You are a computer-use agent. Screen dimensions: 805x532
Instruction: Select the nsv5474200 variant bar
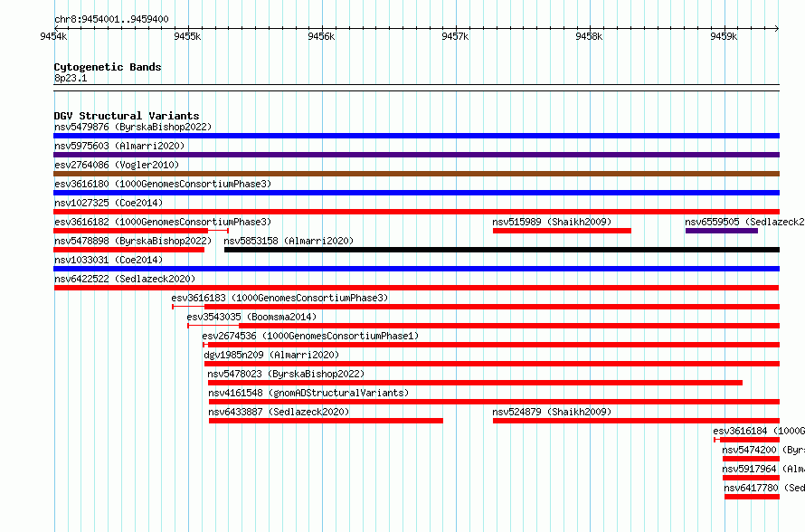tap(751, 459)
